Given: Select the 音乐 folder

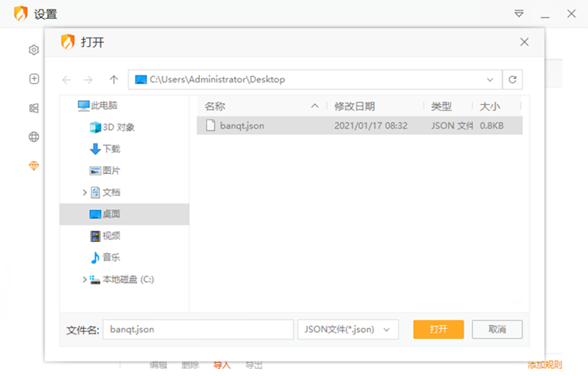Looking at the screenshot, I should pos(106,258).
